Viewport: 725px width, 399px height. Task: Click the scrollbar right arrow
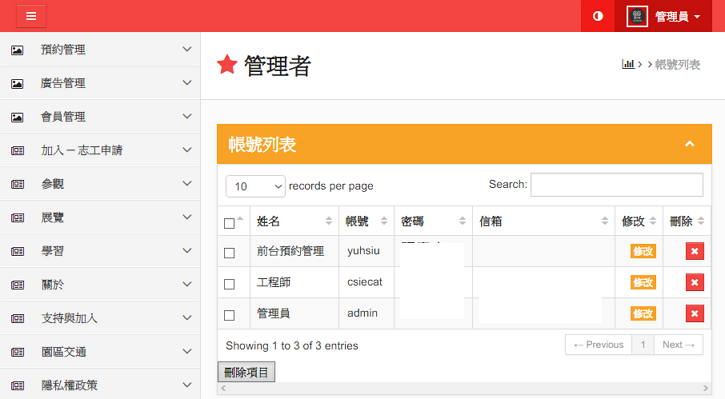706,388
